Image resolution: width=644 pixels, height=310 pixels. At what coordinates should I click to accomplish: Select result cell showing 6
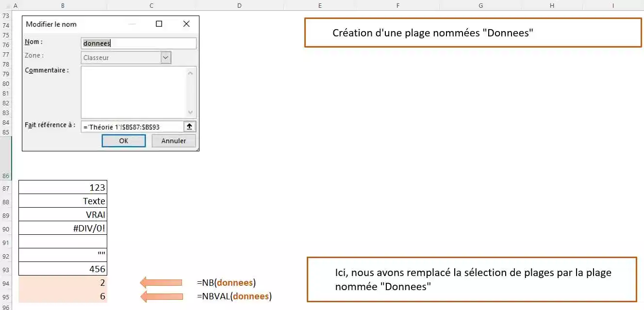click(x=63, y=296)
